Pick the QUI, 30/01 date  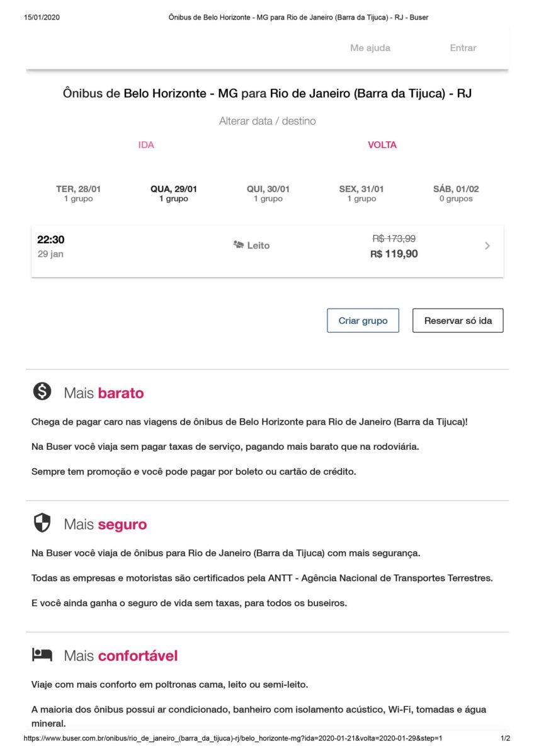268,193
